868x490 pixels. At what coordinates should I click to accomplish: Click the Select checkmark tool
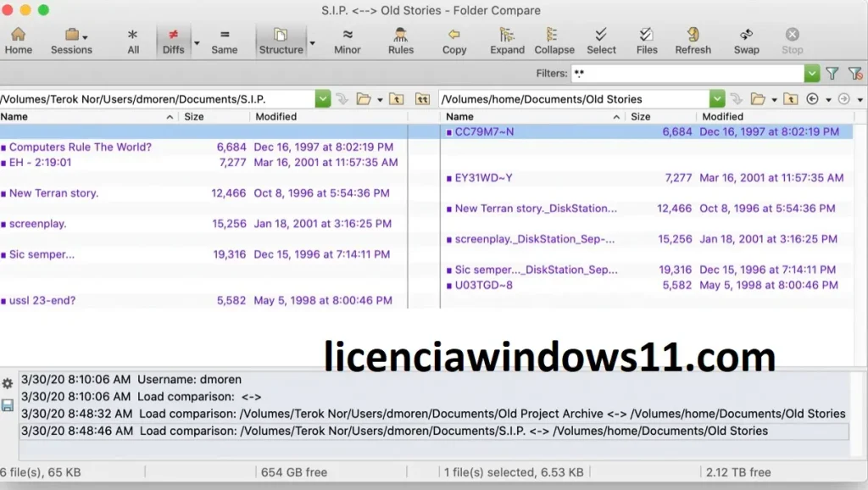pos(601,41)
